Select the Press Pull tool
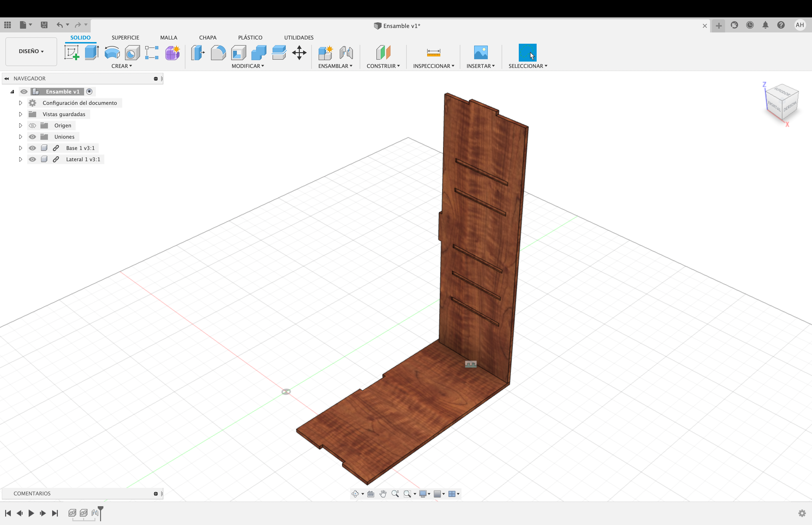 point(198,53)
